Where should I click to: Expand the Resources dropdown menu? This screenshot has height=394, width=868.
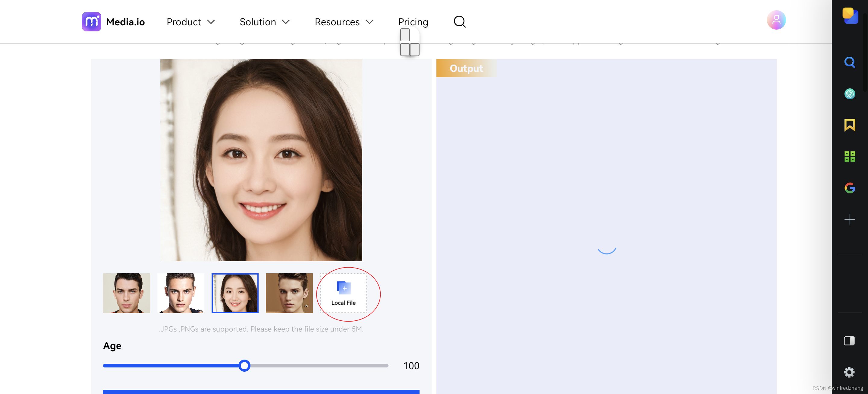[344, 22]
